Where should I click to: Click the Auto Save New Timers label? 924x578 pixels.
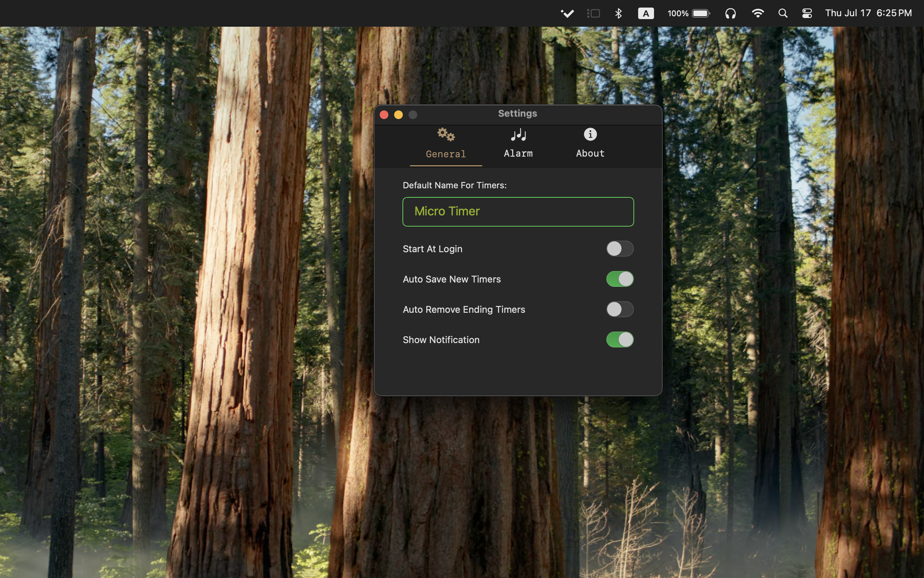pos(451,279)
